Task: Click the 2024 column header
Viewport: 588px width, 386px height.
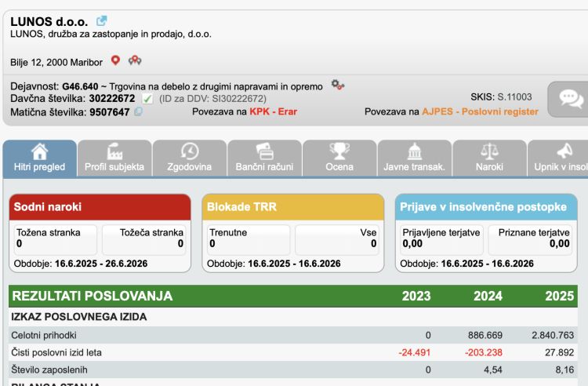Action: pyautogui.click(x=488, y=296)
